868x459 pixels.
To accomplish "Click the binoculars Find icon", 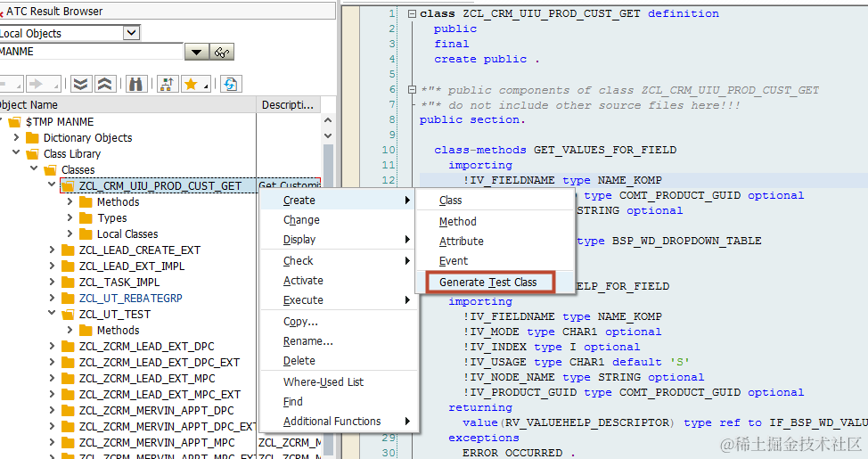I will click(135, 84).
